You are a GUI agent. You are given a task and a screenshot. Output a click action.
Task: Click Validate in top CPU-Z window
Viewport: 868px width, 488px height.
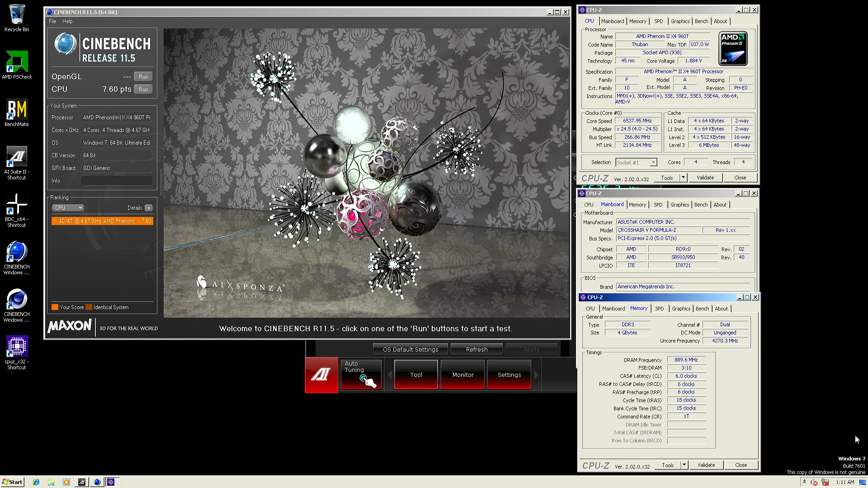click(705, 178)
